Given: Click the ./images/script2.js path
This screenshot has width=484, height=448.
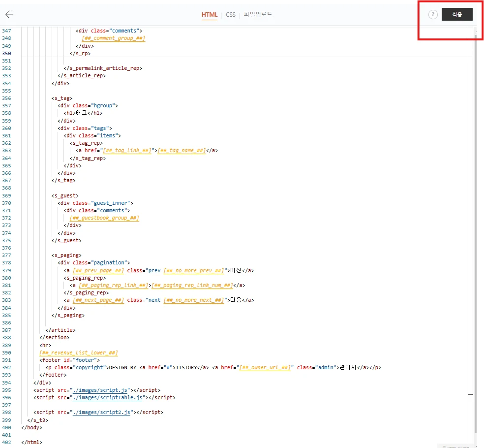Looking at the screenshot, I should (x=101, y=412).
